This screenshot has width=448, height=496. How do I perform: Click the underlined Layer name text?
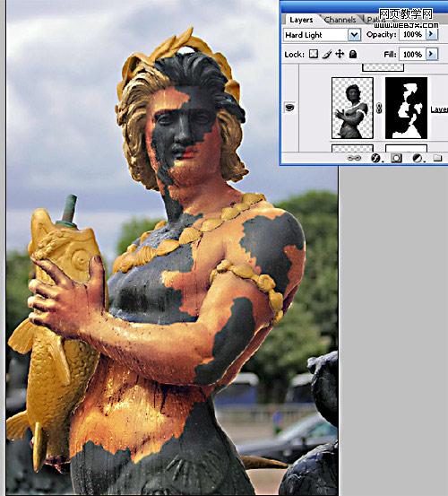coord(439,109)
